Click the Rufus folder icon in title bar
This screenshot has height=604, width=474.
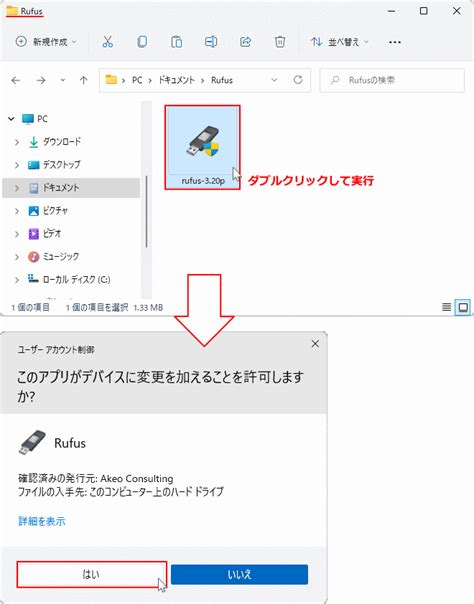click(x=12, y=11)
